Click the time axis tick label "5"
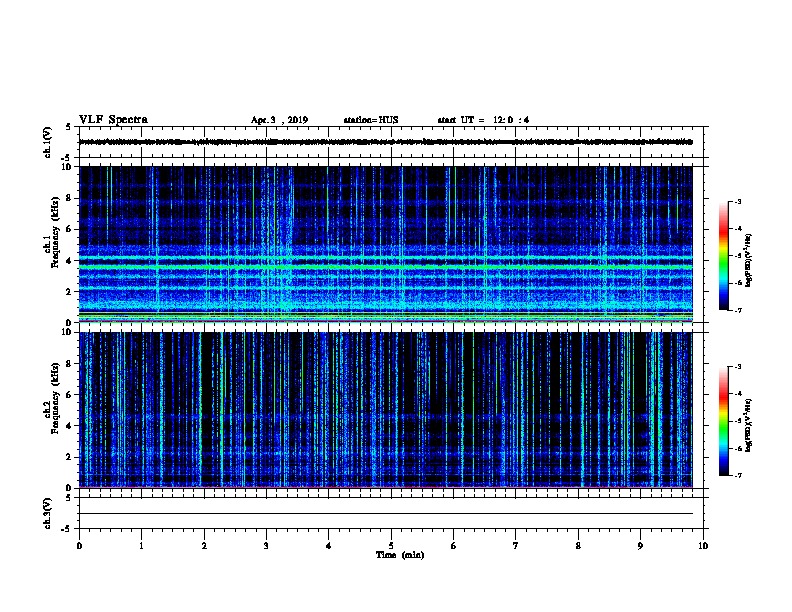 click(x=391, y=546)
